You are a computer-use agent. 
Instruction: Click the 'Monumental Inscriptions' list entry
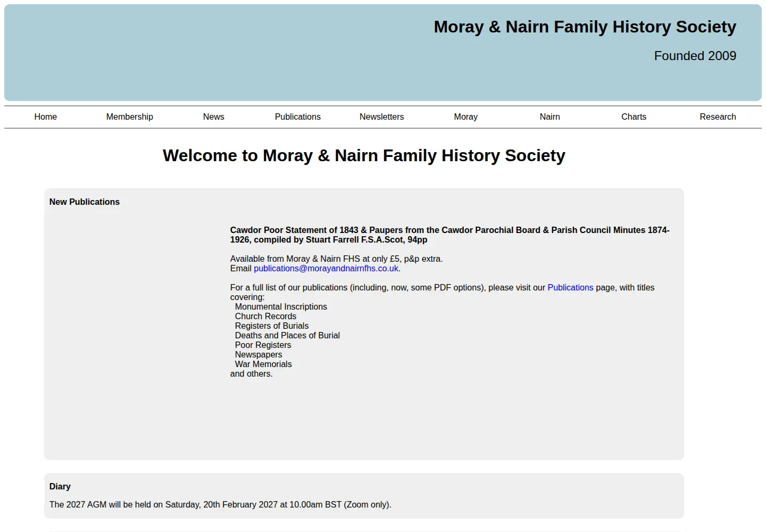coord(281,307)
